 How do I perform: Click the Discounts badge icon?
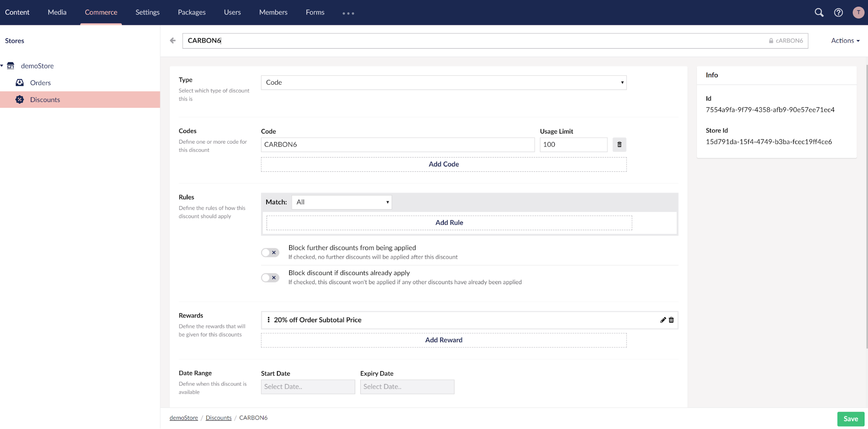[20, 99]
